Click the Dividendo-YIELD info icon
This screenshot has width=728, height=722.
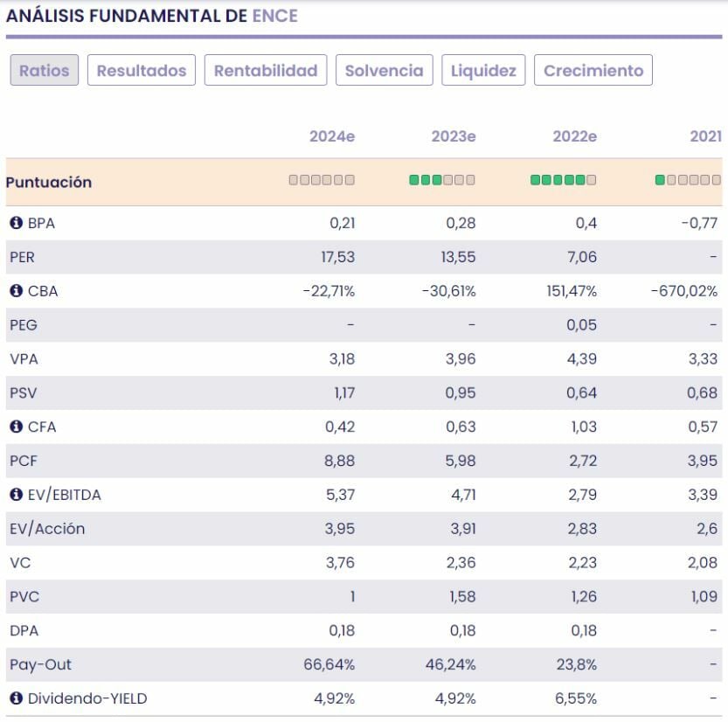click(16, 698)
